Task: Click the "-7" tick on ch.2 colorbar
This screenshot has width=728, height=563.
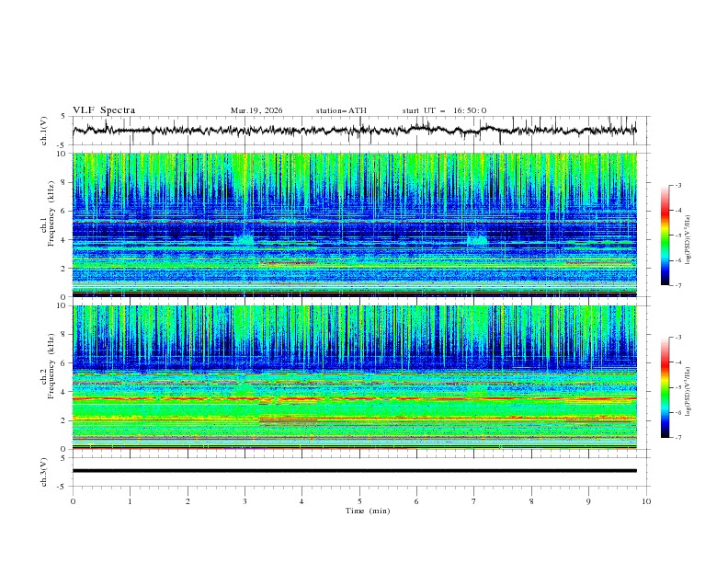Action: pos(678,438)
